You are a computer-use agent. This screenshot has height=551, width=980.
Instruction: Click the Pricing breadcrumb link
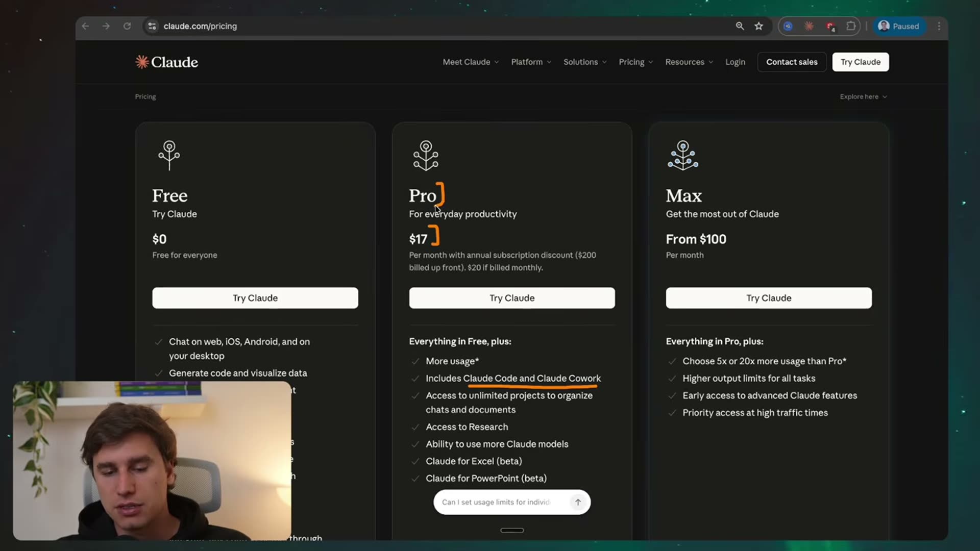(145, 96)
